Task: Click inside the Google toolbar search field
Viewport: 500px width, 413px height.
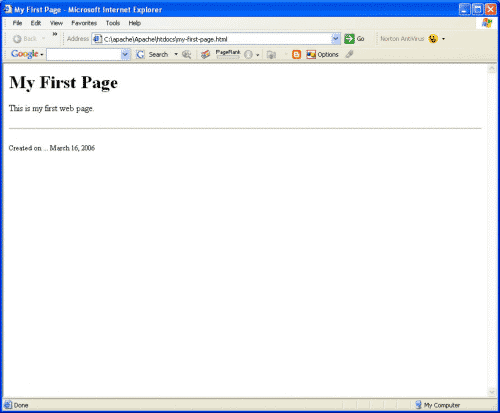Action: [84, 54]
